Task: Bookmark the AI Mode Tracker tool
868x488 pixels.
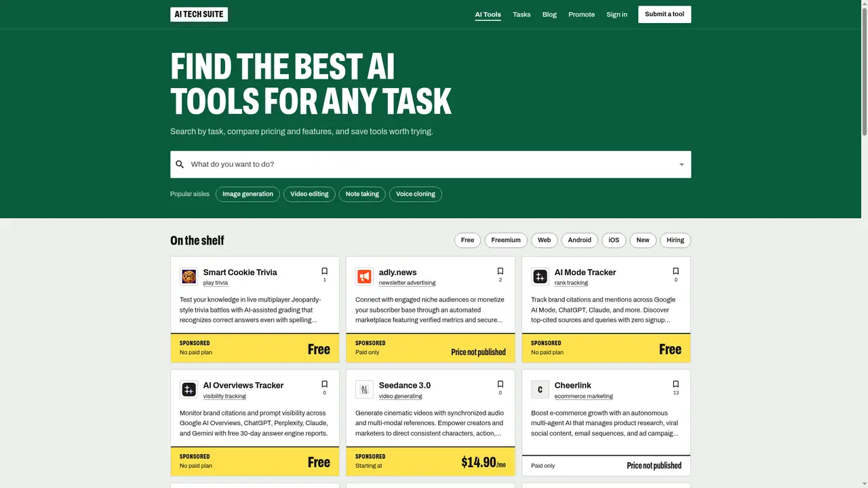Action: tap(675, 271)
